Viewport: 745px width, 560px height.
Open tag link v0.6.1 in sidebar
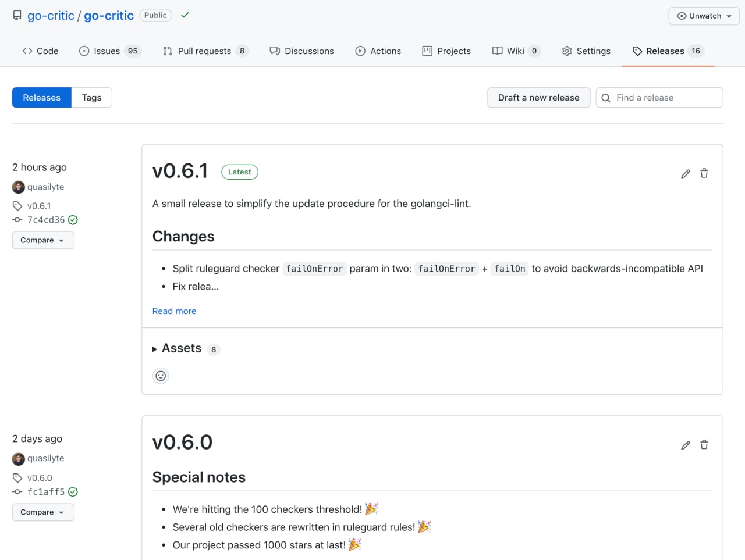pyautogui.click(x=39, y=206)
